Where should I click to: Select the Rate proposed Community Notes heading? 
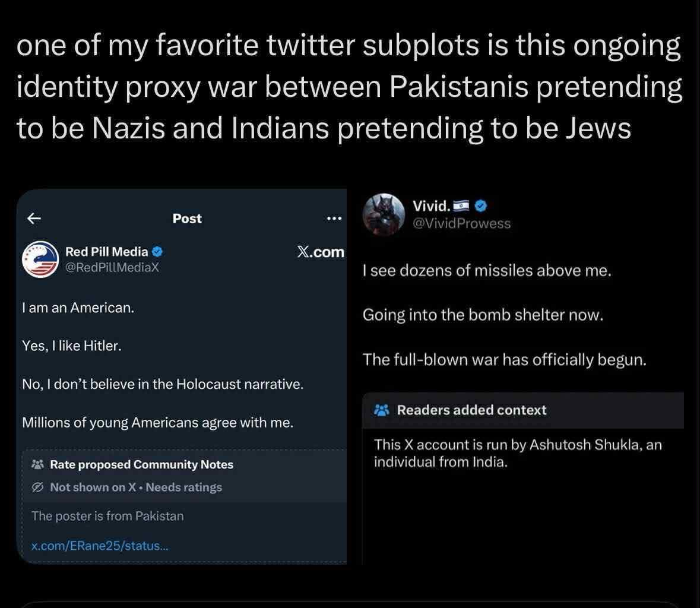pos(141,464)
